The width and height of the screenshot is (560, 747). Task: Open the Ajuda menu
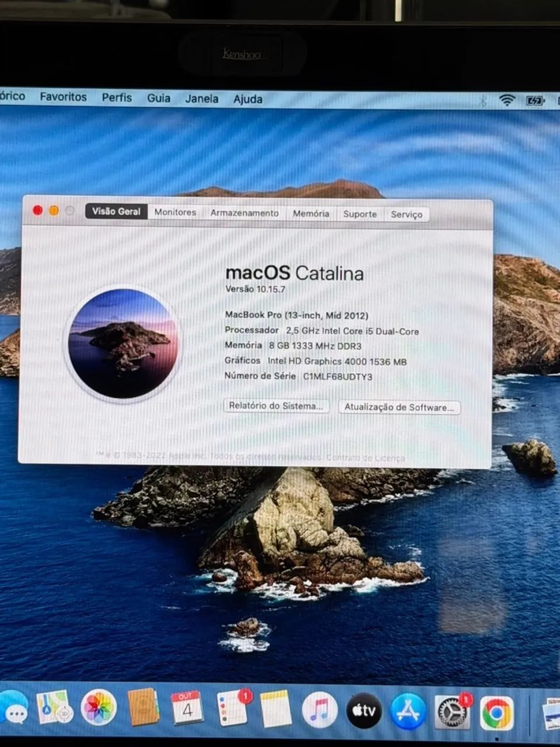coord(248,99)
